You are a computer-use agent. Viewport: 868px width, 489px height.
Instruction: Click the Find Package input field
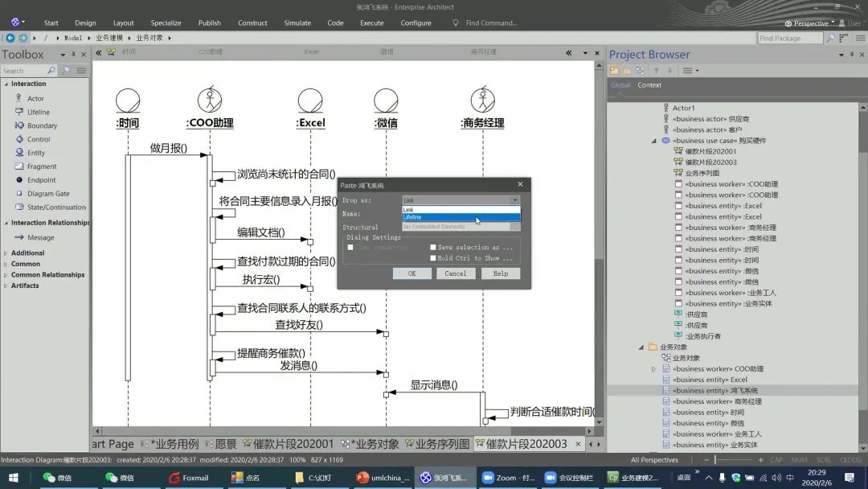click(x=790, y=38)
